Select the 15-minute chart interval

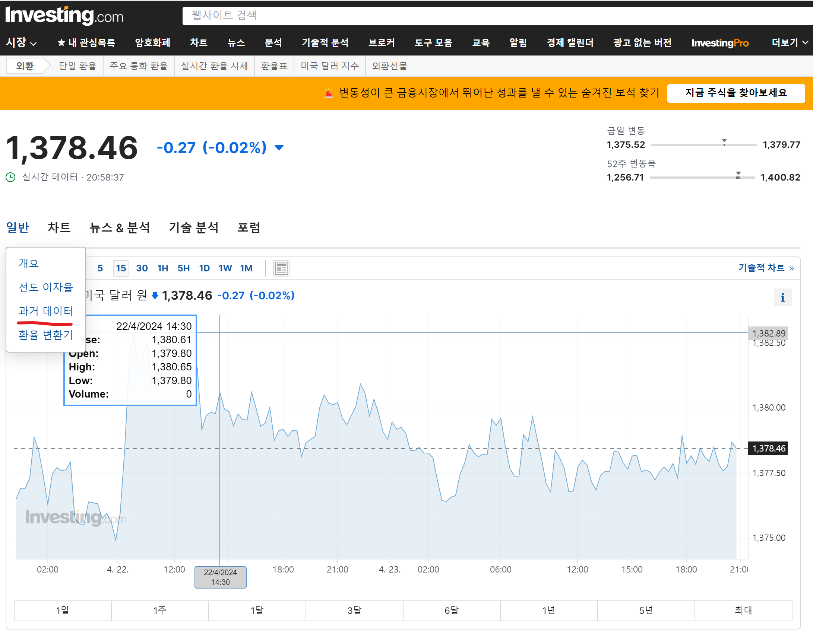(x=121, y=268)
